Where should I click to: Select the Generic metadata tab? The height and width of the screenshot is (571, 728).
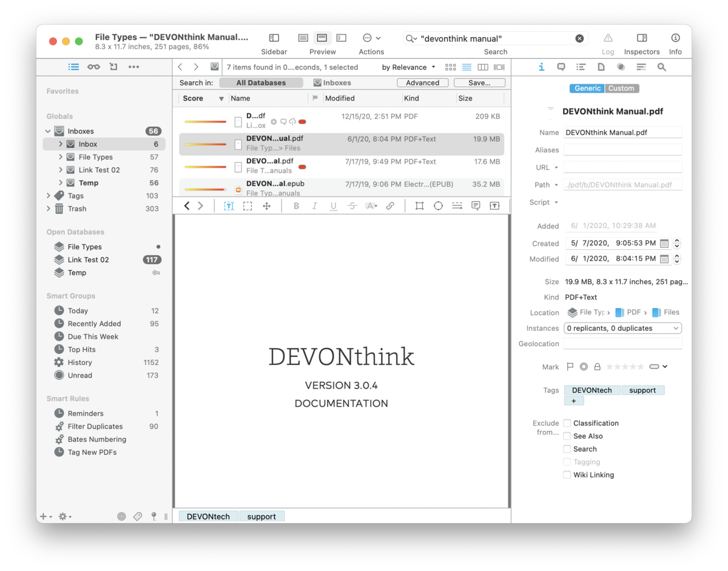[587, 88]
